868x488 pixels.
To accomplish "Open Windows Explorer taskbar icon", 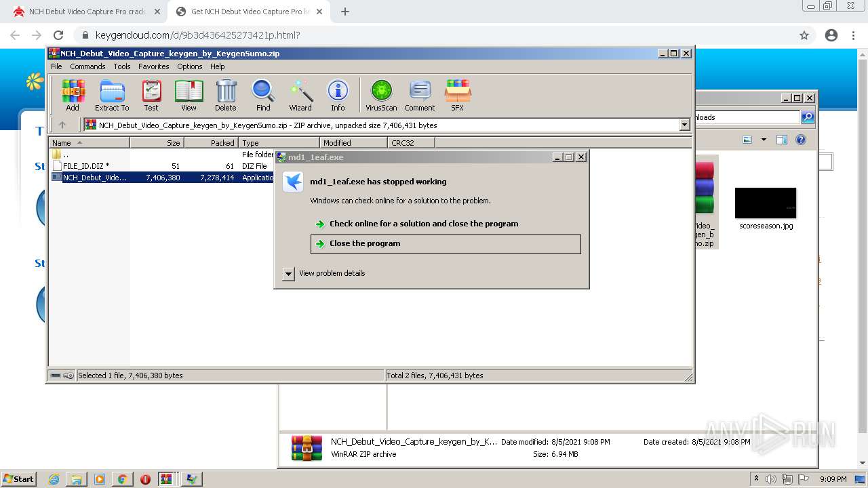I will [x=77, y=479].
